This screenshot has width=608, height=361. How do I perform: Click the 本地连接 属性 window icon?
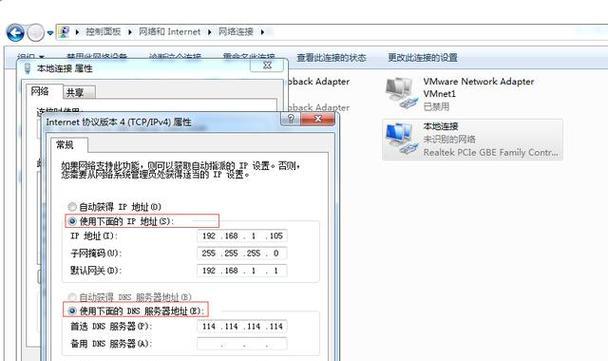point(27,69)
